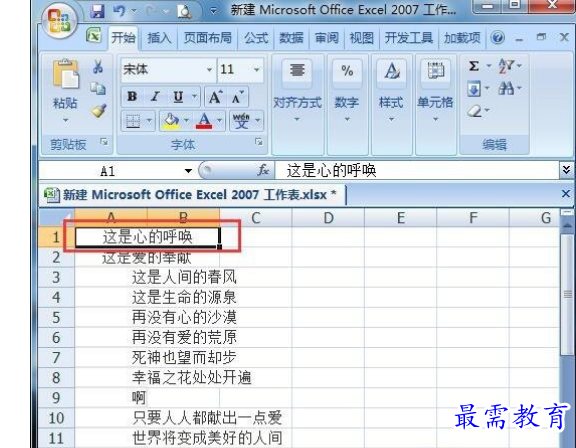The width and height of the screenshot is (576, 448).
Task: Open the alignment 对齐方式 group
Action: tap(297, 105)
